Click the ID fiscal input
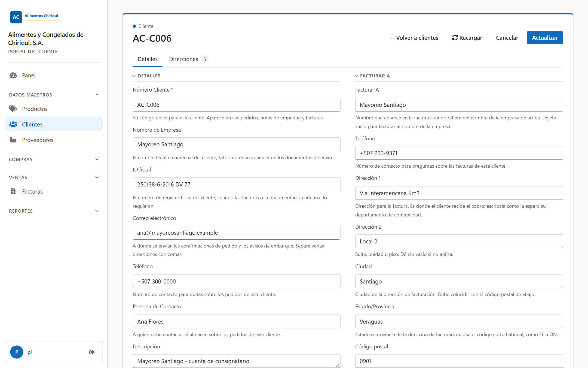The image size is (588, 368). coord(236,184)
